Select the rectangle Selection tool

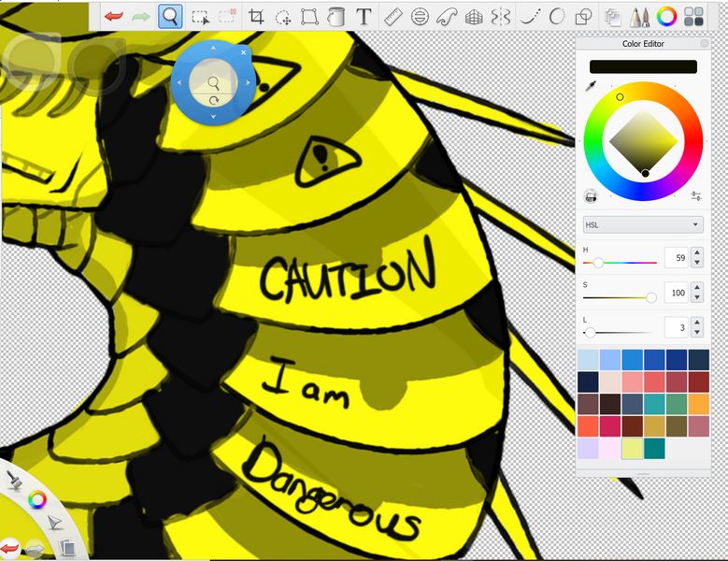click(x=200, y=16)
